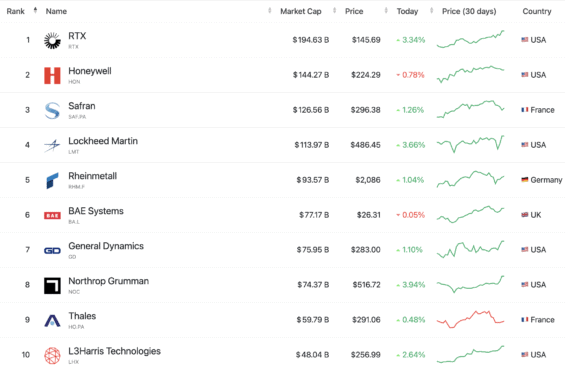This screenshot has height=370, width=565.
Task: Click the Price column header label
Action: tap(354, 11)
